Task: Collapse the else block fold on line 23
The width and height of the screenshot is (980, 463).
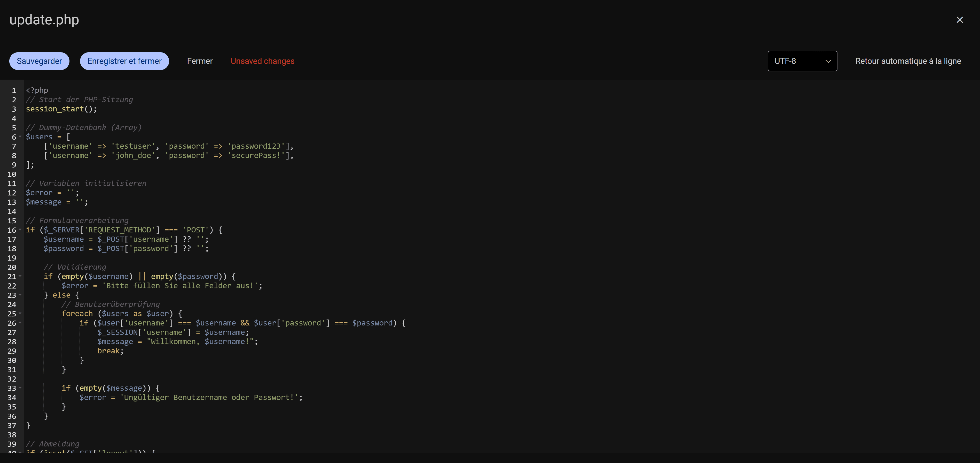Action: click(20, 295)
